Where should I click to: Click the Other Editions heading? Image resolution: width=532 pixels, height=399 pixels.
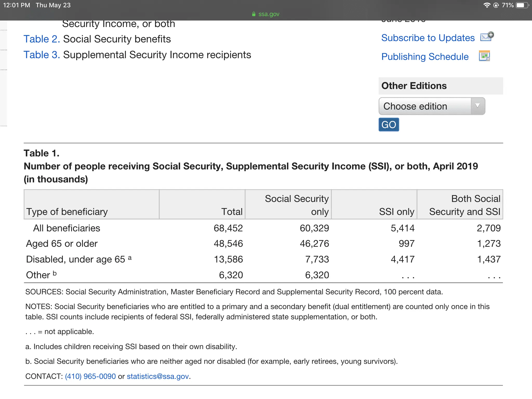(x=414, y=86)
